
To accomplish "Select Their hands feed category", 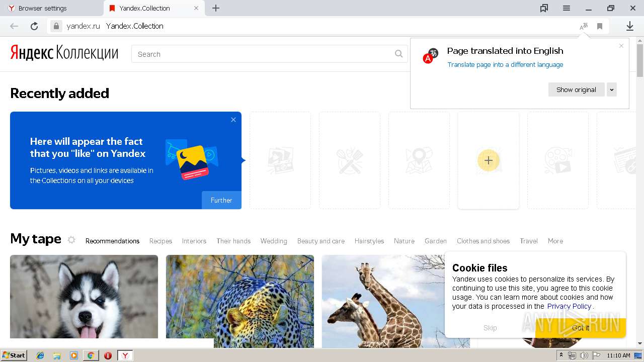I will tap(233, 241).
